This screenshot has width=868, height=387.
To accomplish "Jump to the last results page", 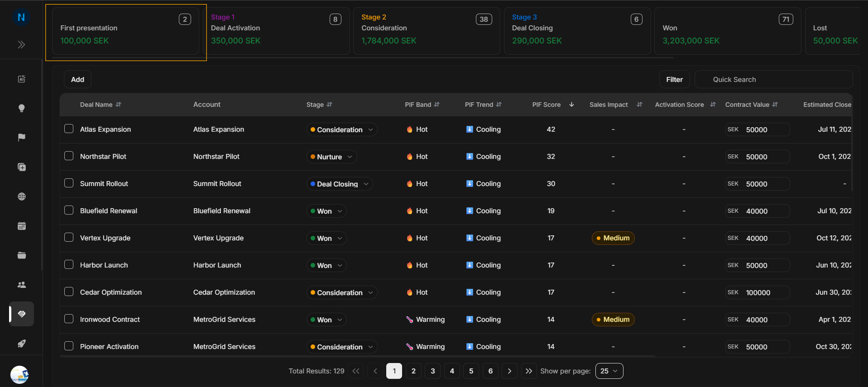I will pos(529,371).
